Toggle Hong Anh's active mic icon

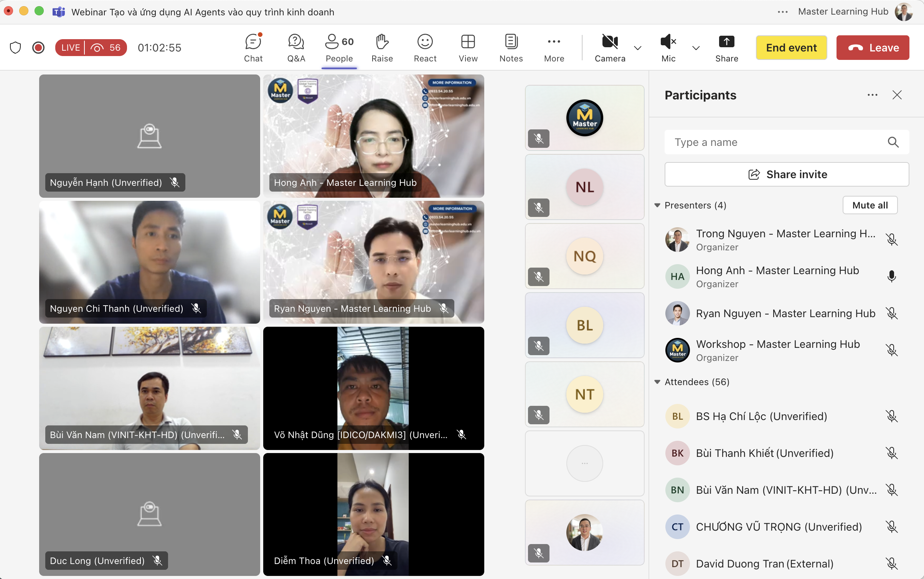pyautogui.click(x=892, y=276)
